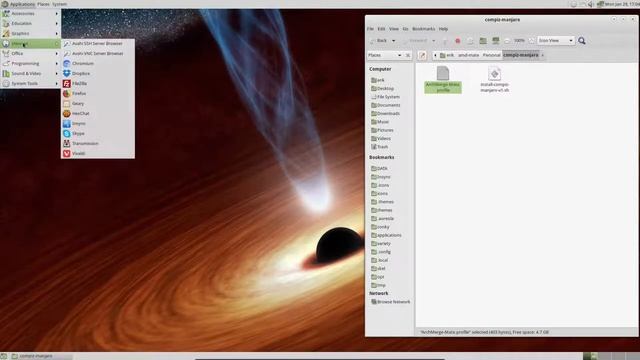Click the Back button in toolbar
640x360 pixels.
[380, 41]
